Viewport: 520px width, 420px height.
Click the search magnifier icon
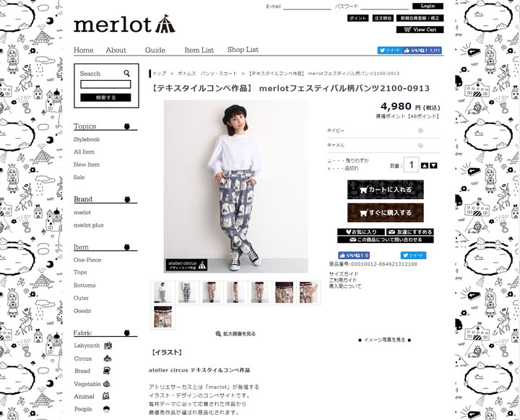[x=126, y=74]
